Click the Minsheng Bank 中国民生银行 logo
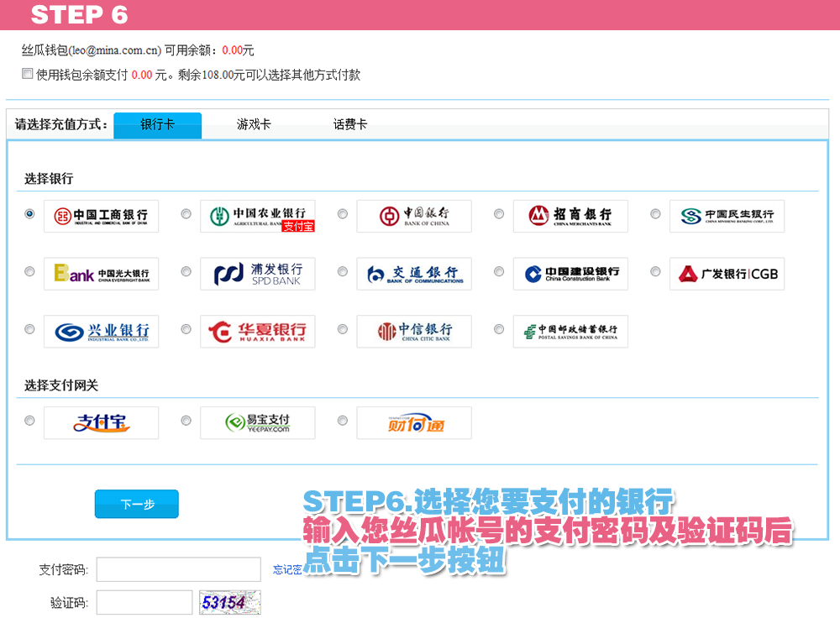Screen dimensions: 840x618 (727, 216)
